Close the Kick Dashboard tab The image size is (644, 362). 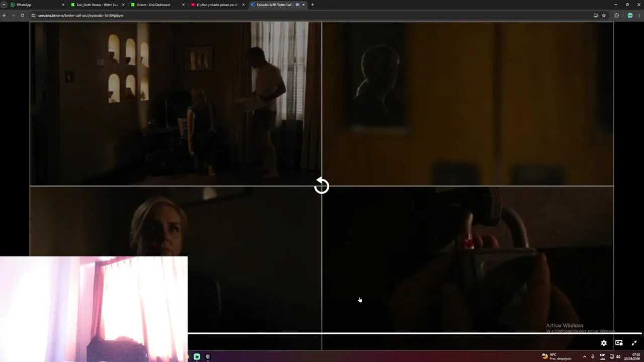point(183,5)
